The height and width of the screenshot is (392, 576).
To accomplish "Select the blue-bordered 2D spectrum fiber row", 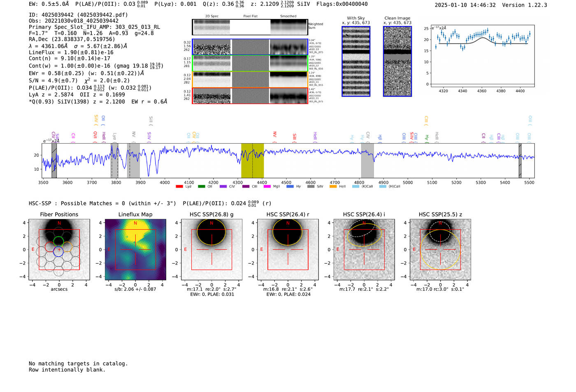I will click(x=250, y=47).
